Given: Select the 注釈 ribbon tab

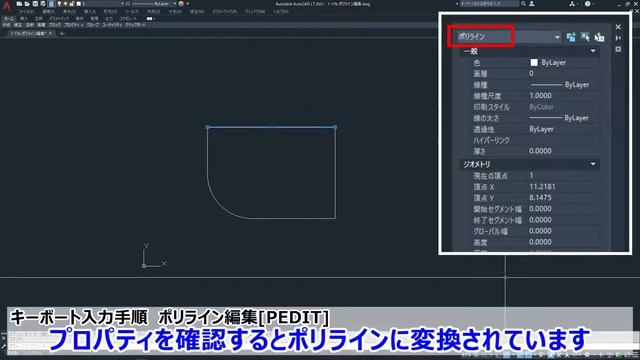Looking at the screenshot, I should tap(38, 18).
